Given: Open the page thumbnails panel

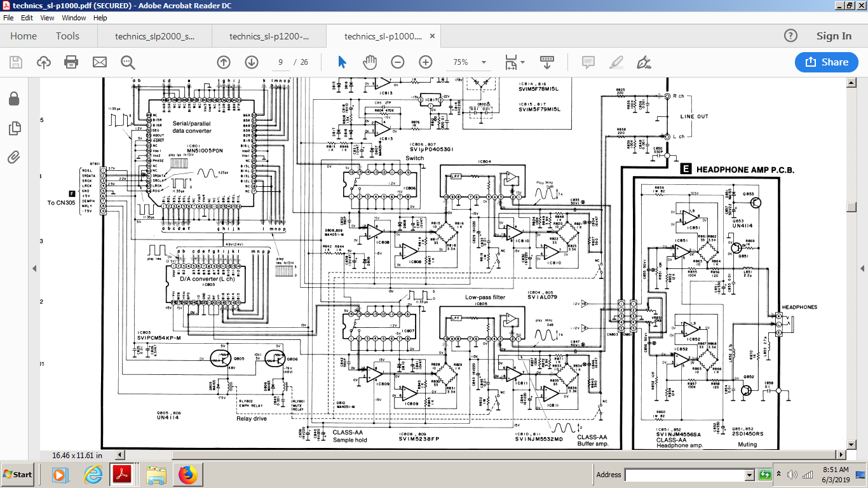Looking at the screenshot, I should click(15, 129).
